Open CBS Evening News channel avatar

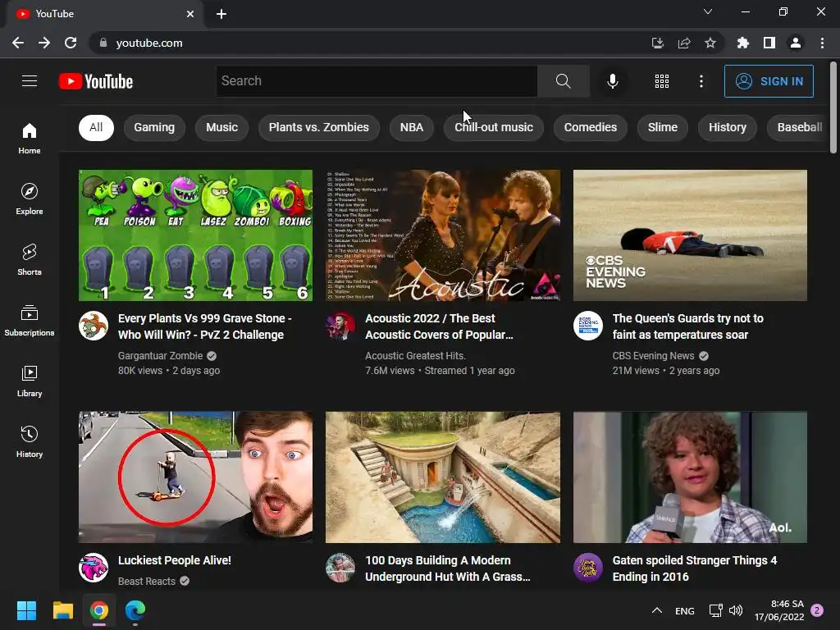(x=587, y=326)
